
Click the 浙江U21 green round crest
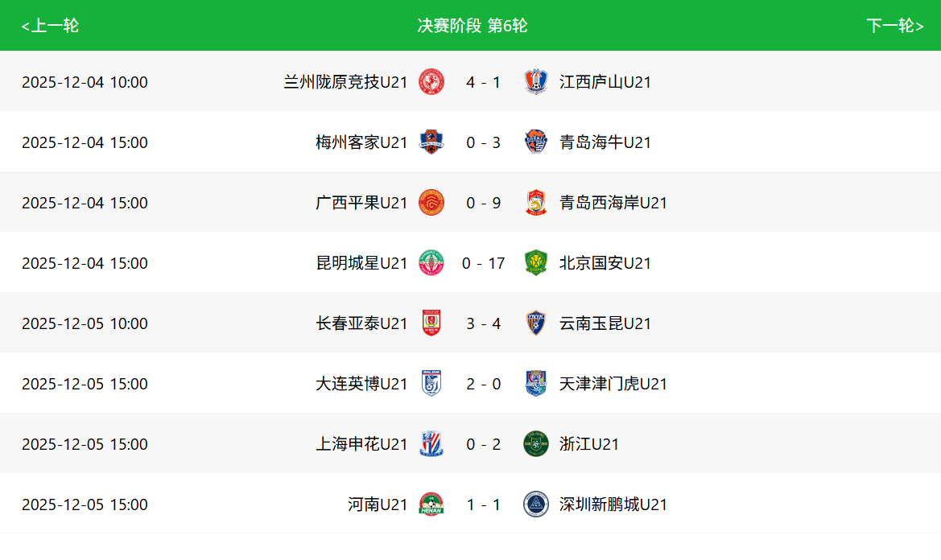pyautogui.click(x=535, y=444)
